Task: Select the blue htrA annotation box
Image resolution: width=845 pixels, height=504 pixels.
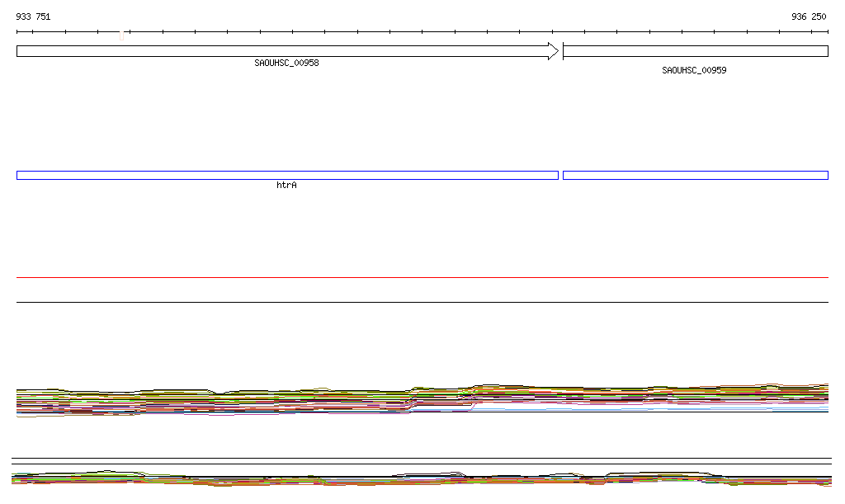Action: click(287, 175)
